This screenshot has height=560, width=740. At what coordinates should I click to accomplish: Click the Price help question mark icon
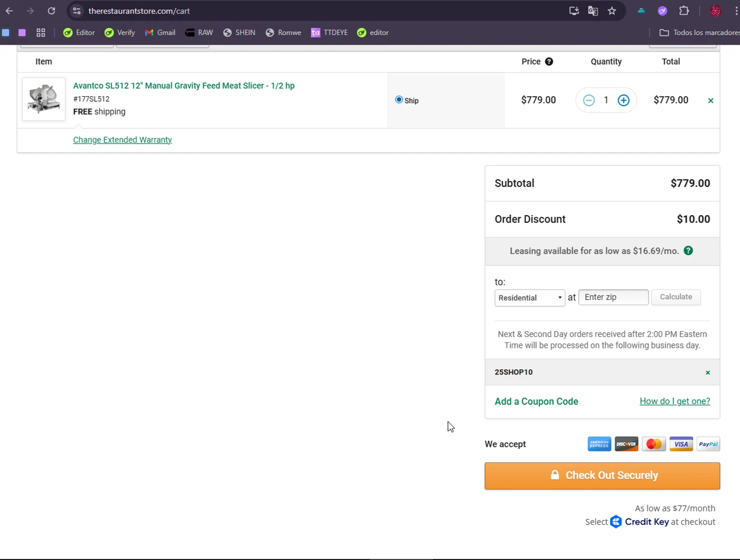(x=549, y=62)
